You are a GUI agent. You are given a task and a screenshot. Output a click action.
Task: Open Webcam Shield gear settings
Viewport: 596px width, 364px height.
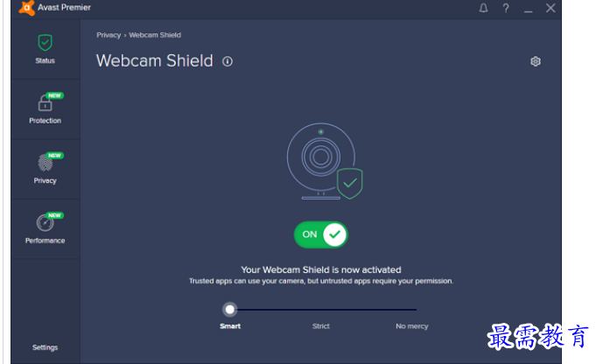pos(536,61)
